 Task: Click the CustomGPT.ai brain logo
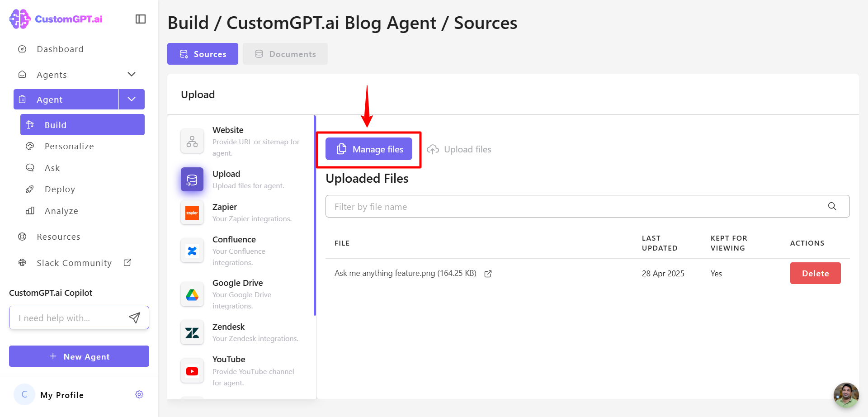pos(19,19)
